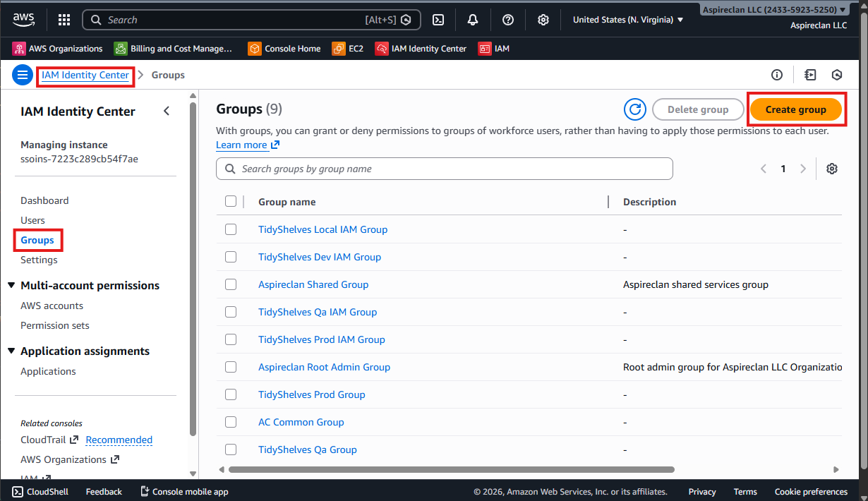
Task: Open the Feedback link in the footer
Action: pos(104,492)
